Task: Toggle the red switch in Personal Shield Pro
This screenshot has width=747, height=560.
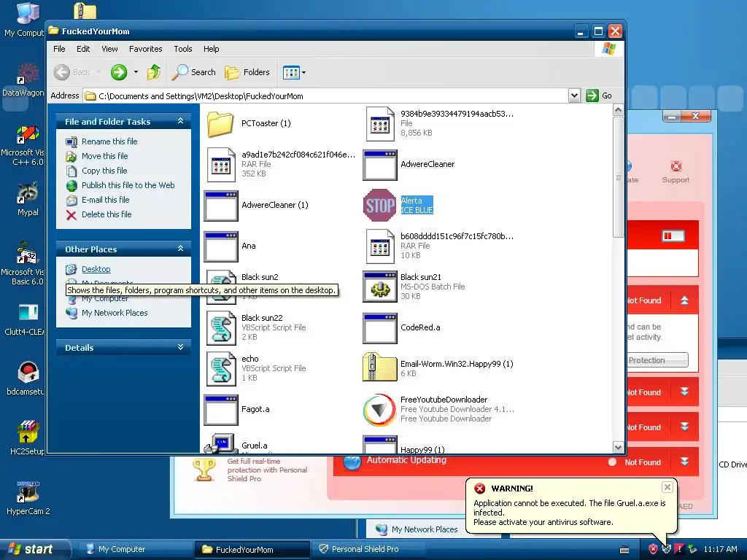Action: coord(673,236)
